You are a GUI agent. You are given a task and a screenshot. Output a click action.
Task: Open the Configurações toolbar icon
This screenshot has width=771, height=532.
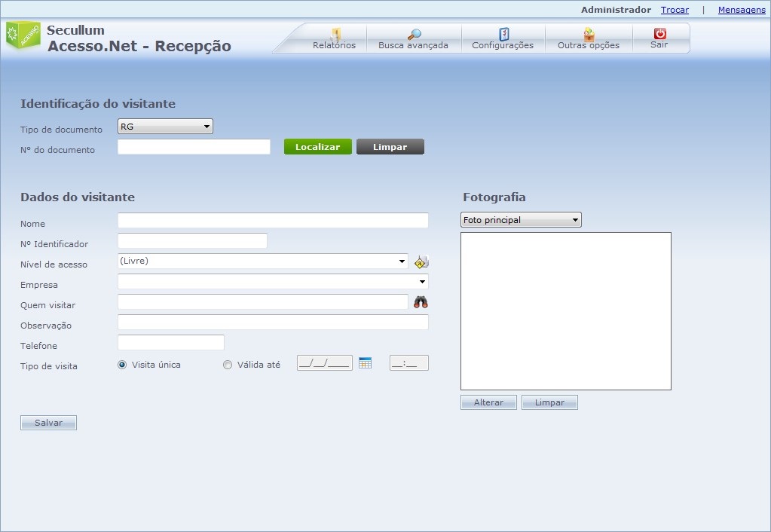[503, 34]
